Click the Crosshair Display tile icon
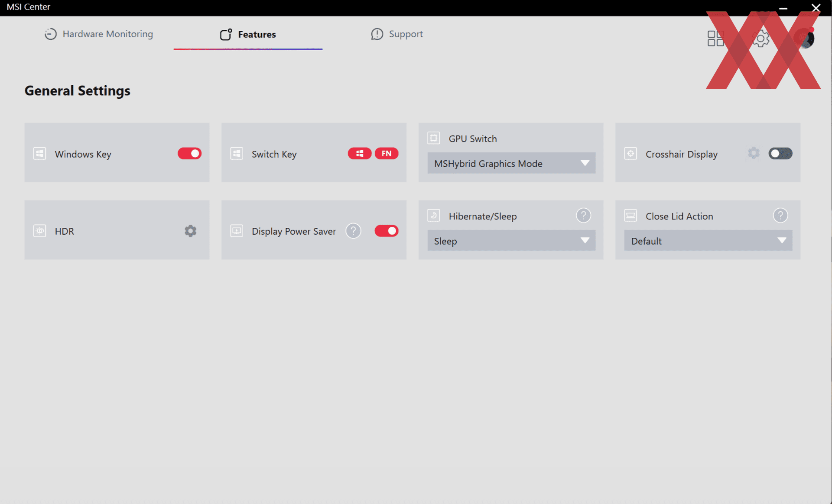 [630, 153]
